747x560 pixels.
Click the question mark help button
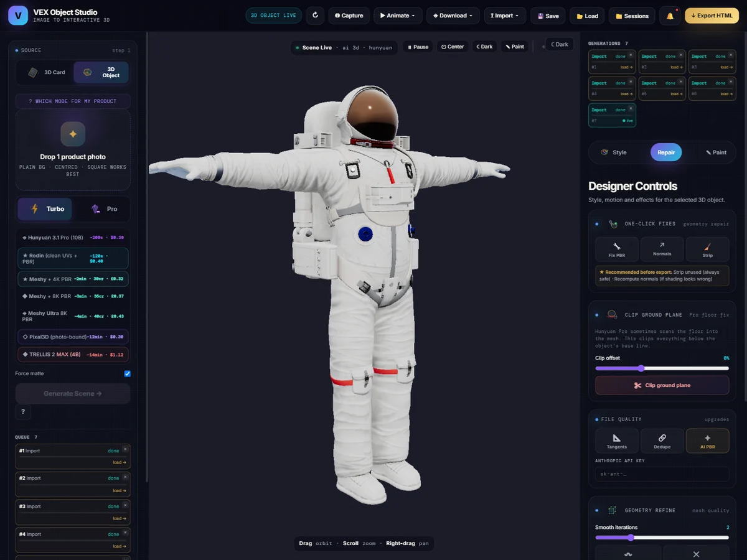tap(23, 411)
